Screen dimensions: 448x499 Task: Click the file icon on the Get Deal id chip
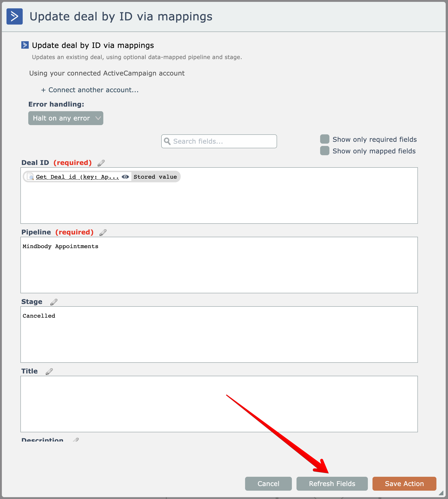point(31,177)
